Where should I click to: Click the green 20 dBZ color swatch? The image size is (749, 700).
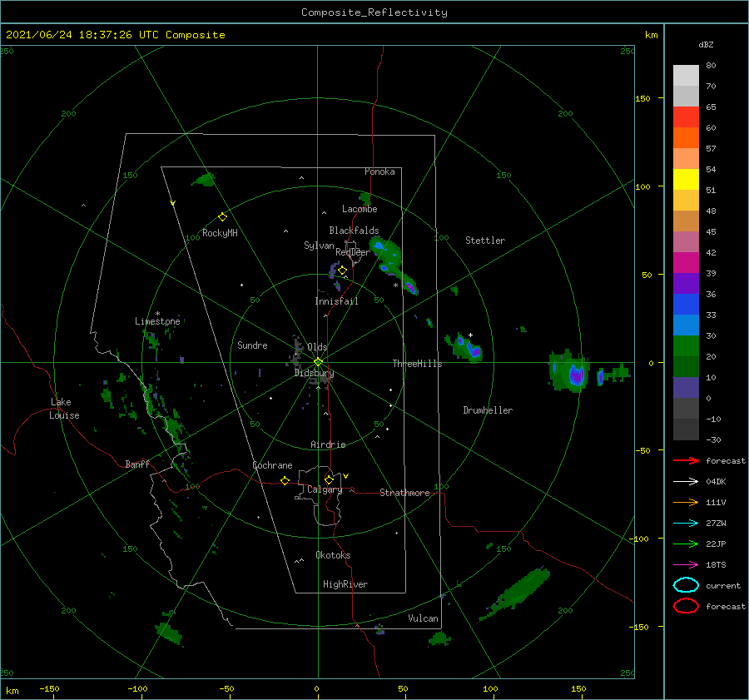pyautogui.click(x=686, y=346)
